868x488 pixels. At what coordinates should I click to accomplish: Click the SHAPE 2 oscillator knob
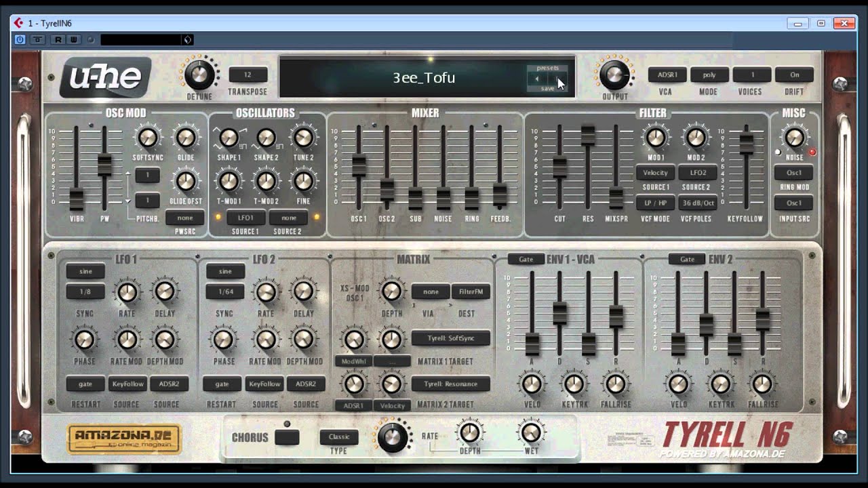pos(266,138)
